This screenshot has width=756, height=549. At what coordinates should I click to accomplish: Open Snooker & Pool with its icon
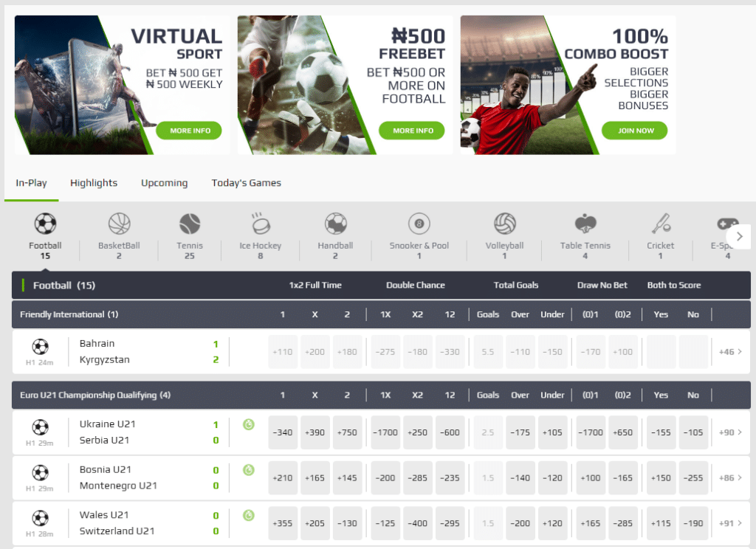(x=419, y=224)
